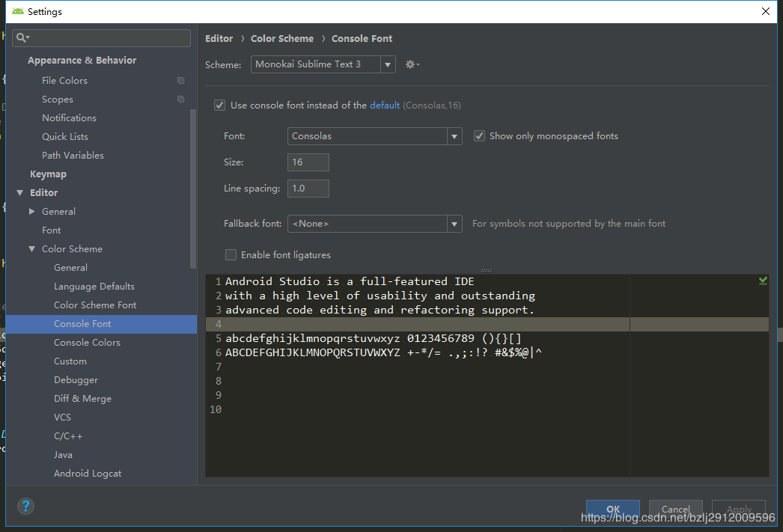Click preview line 'Android Studio is a full-featured IDE'

(350, 281)
